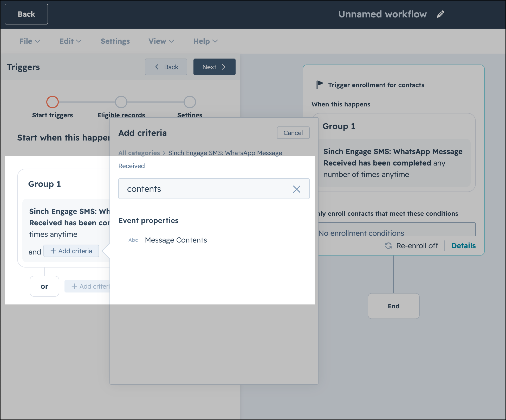This screenshot has height=420, width=506.
Task: Open the File menu
Action: click(30, 41)
